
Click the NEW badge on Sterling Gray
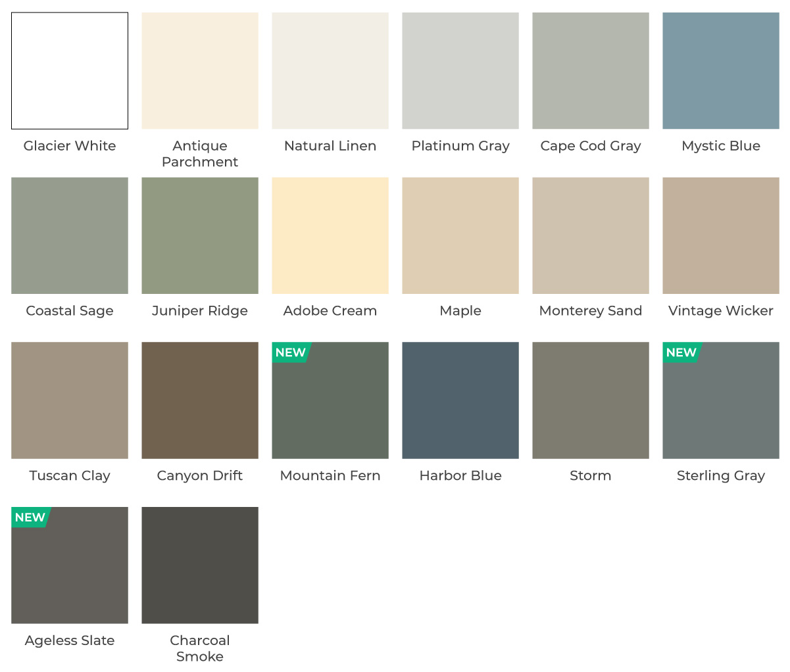click(x=679, y=352)
